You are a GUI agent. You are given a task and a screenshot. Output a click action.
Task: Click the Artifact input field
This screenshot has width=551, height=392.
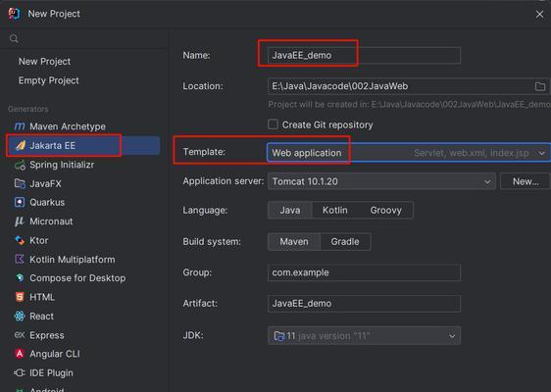tap(364, 304)
